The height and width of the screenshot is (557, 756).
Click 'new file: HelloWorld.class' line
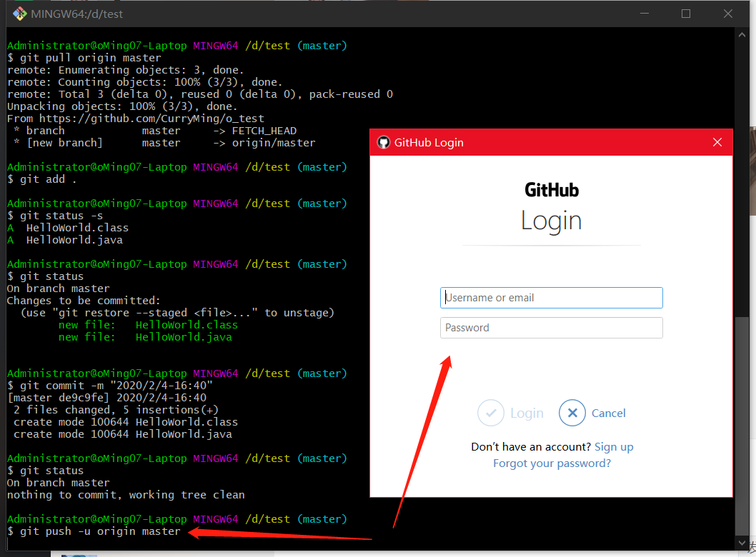click(148, 325)
